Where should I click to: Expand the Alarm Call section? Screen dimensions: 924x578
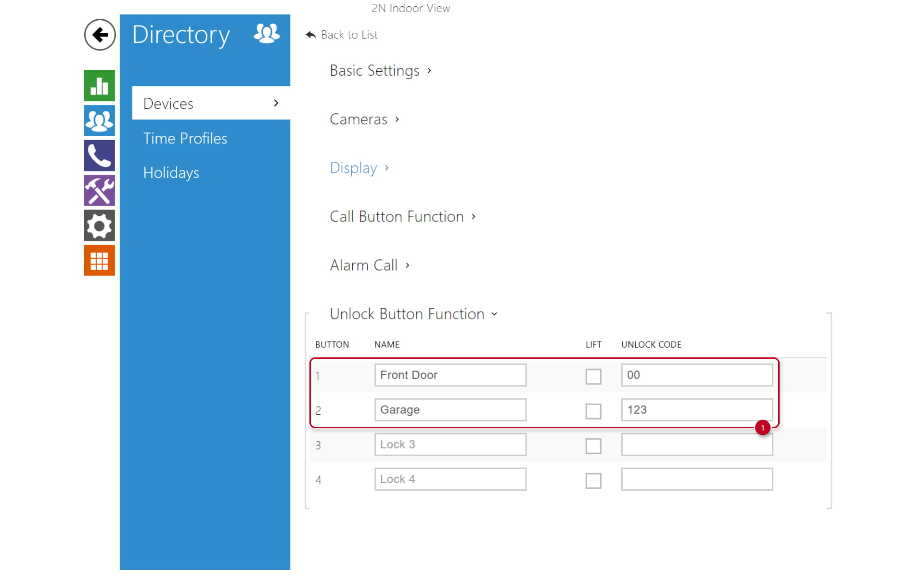pyautogui.click(x=370, y=265)
